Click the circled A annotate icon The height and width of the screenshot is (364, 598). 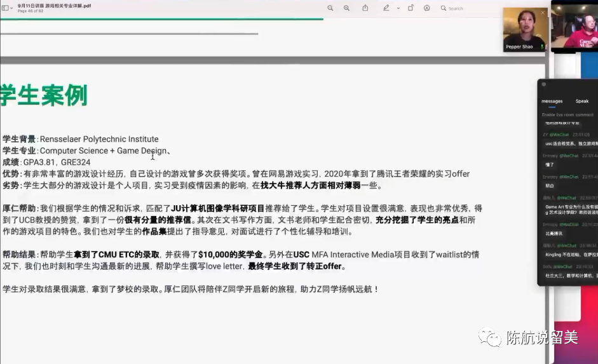(x=426, y=8)
